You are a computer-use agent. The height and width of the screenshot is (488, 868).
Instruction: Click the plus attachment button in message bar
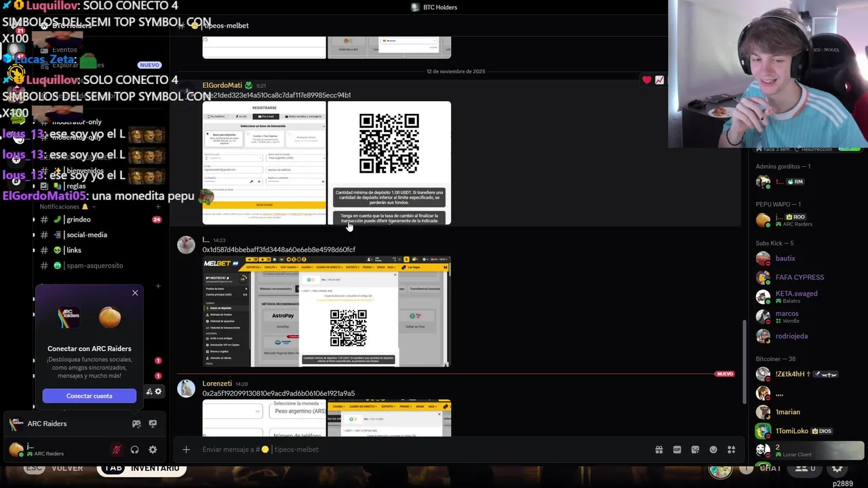pyautogui.click(x=186, y=449)
